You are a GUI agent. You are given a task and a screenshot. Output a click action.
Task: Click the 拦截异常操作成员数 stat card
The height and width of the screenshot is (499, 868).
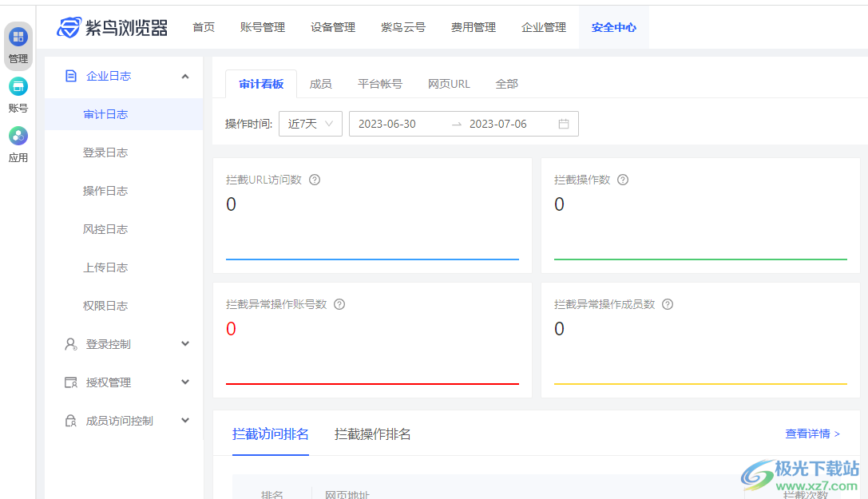[x=700, y=339]
